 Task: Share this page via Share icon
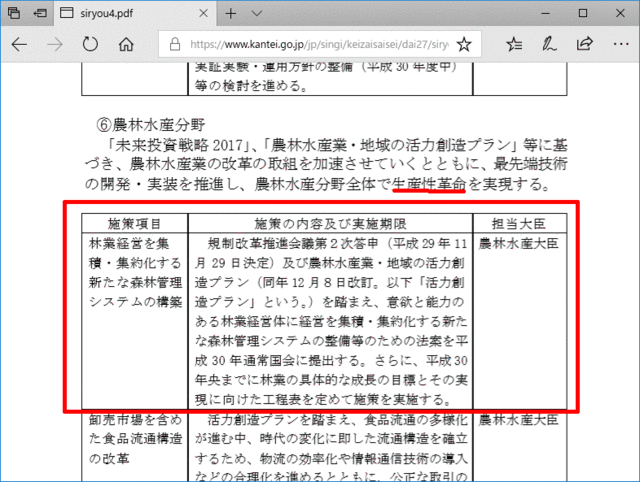click(x=584, y=45)
